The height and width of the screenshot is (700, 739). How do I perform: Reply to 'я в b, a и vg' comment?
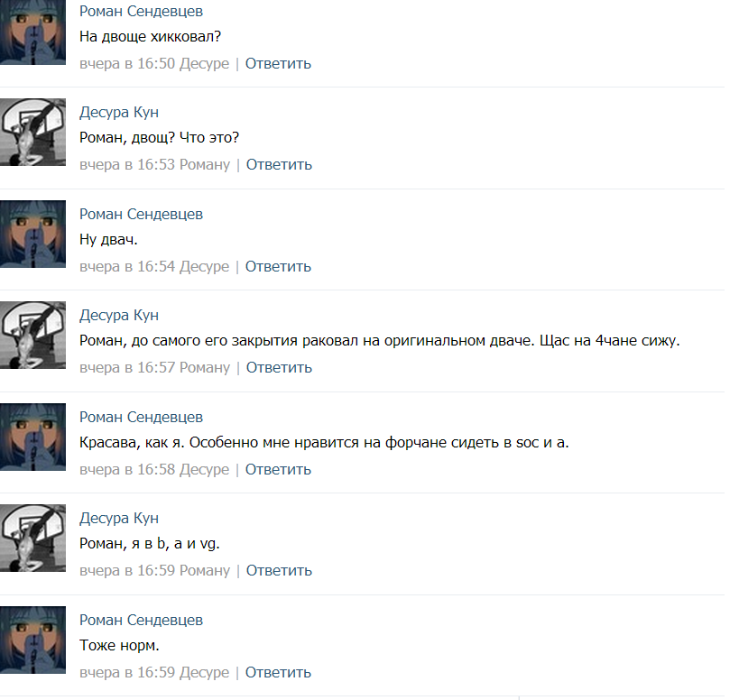click(x=279, y=570)
